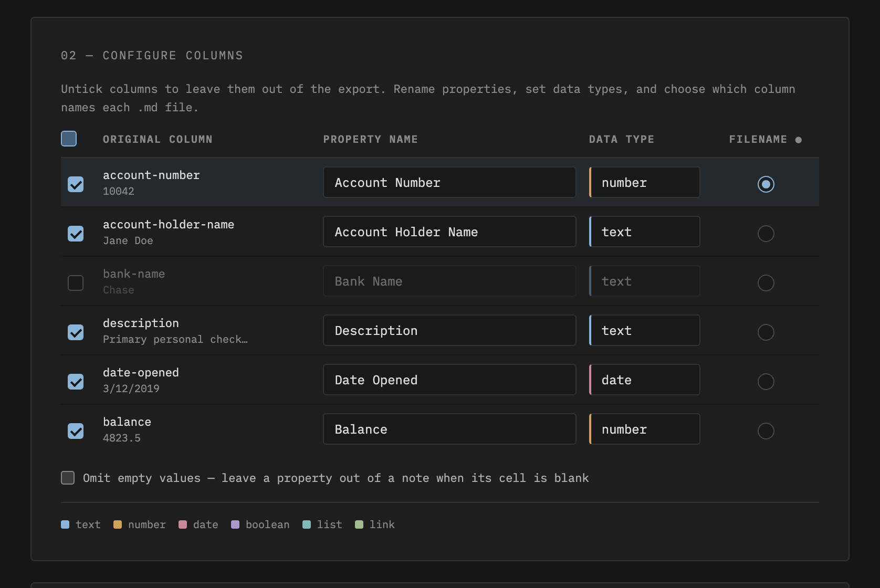The width and height of the screenshot is (880, 588).
Task: Open data type dropdown for Date Opened
Action: click(645, 380)
